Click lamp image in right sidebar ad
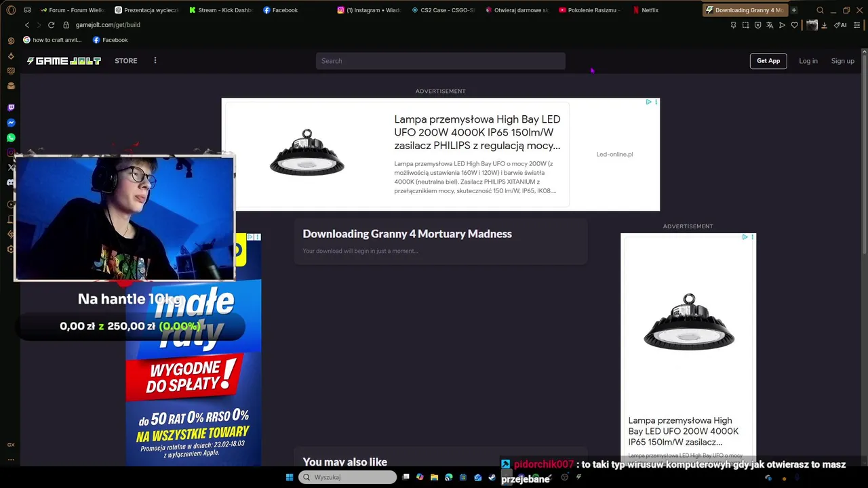 688,322
